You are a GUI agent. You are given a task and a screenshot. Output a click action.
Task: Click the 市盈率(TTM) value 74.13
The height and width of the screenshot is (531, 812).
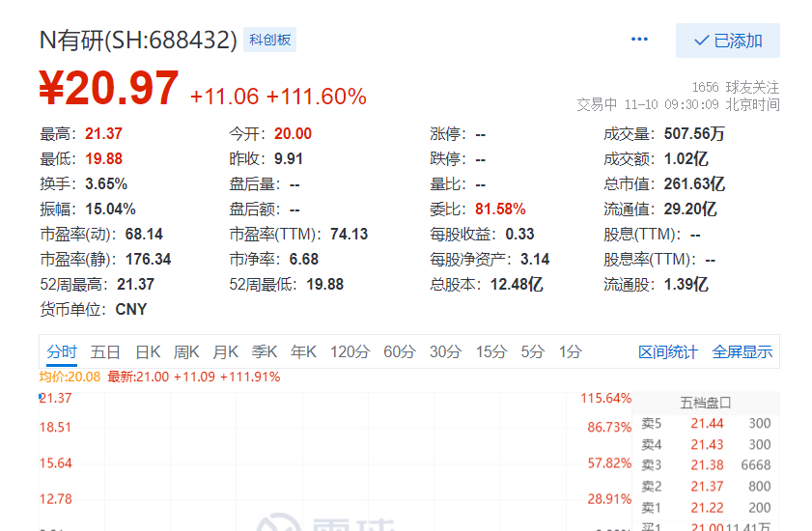pos(350,235)
